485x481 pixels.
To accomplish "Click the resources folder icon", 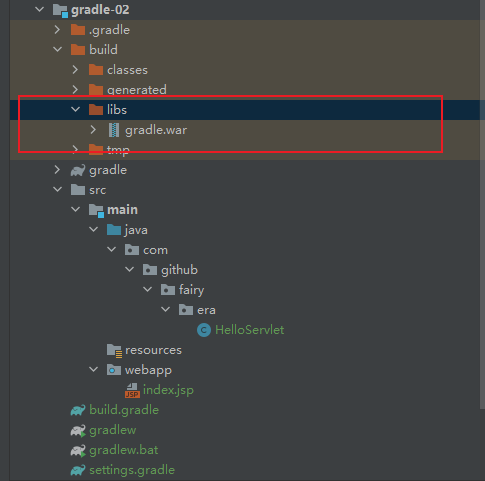I will (x=114, y=351).
